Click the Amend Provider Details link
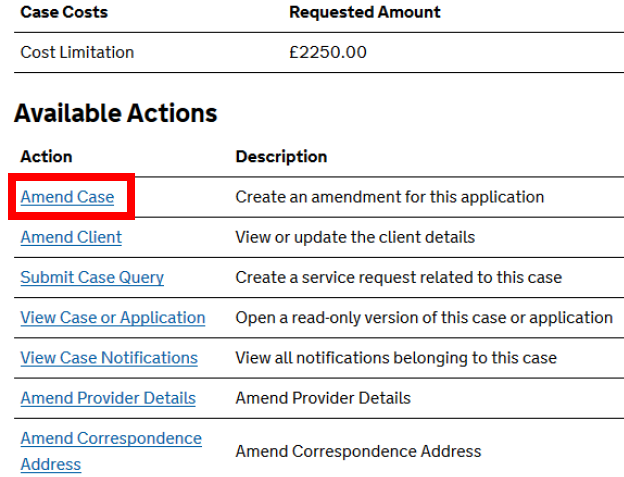The width and height of the screenshot is (624, 477). (x=108, y=398)
